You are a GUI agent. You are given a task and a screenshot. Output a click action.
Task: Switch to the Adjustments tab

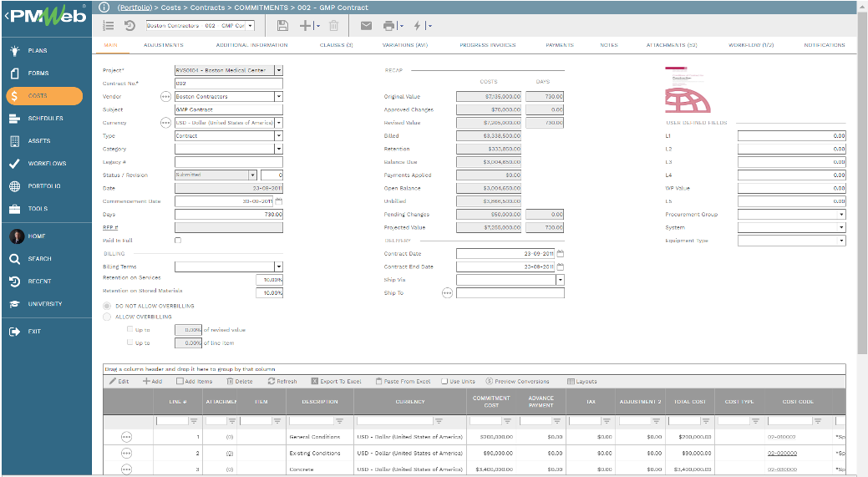(163, 45)
